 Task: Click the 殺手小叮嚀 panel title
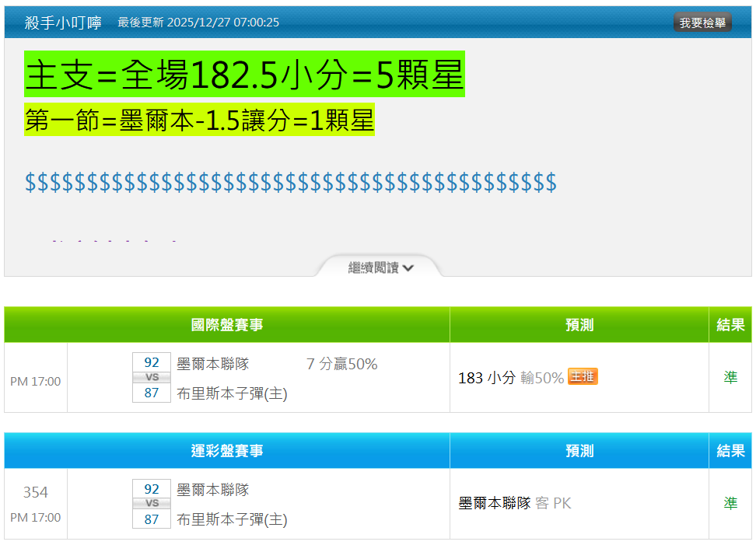[x=63, y=23]
